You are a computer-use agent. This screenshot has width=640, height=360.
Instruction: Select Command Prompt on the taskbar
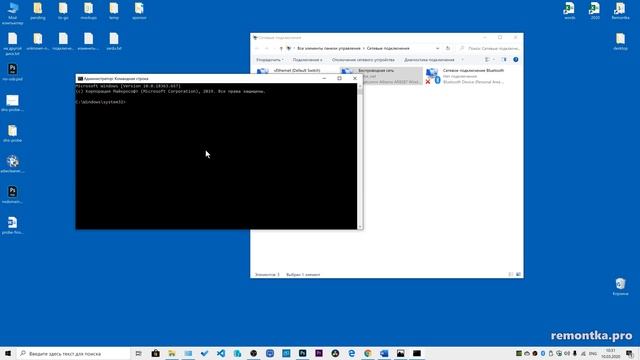tap(417, 353)
